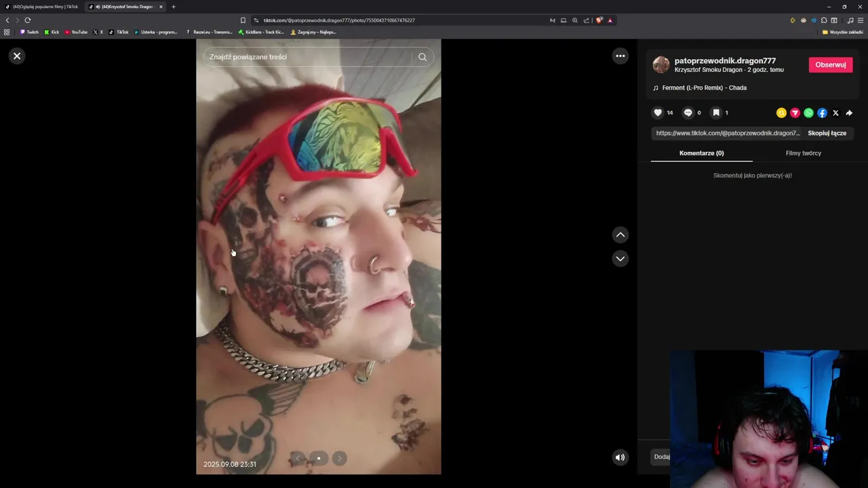Mute the TikTok sound with speaker icon

(x=620, y=457)
